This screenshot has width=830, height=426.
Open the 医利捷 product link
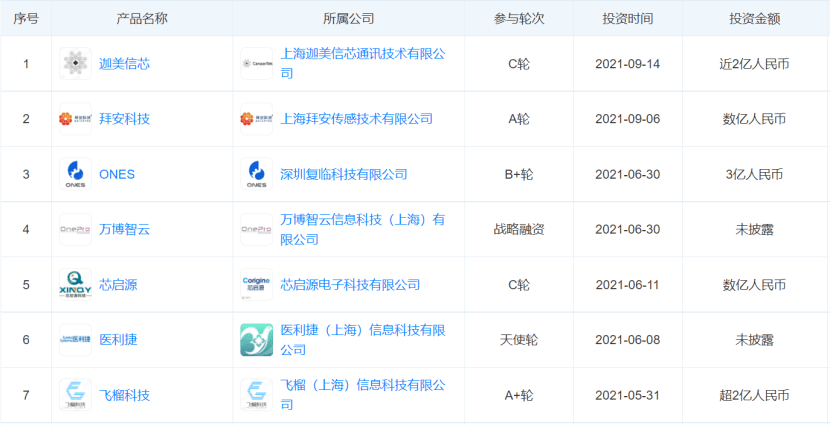(x=118, y=340)
